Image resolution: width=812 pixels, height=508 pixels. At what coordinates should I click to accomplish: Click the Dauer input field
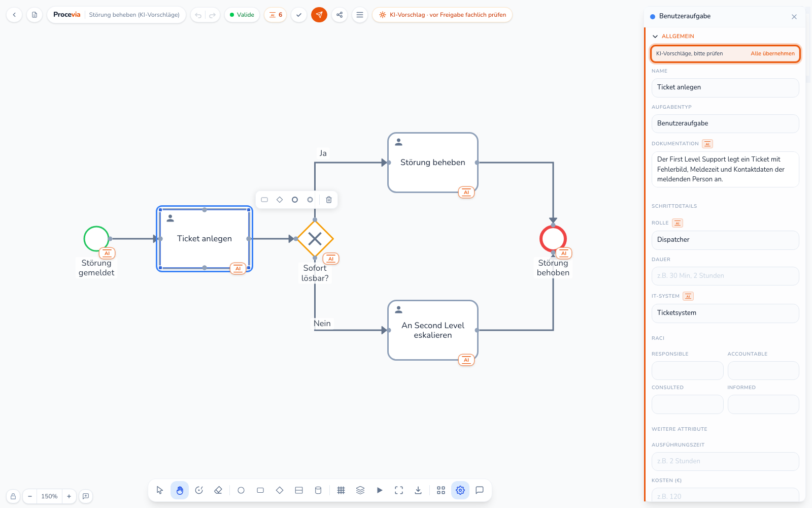[x=725, y=276]
